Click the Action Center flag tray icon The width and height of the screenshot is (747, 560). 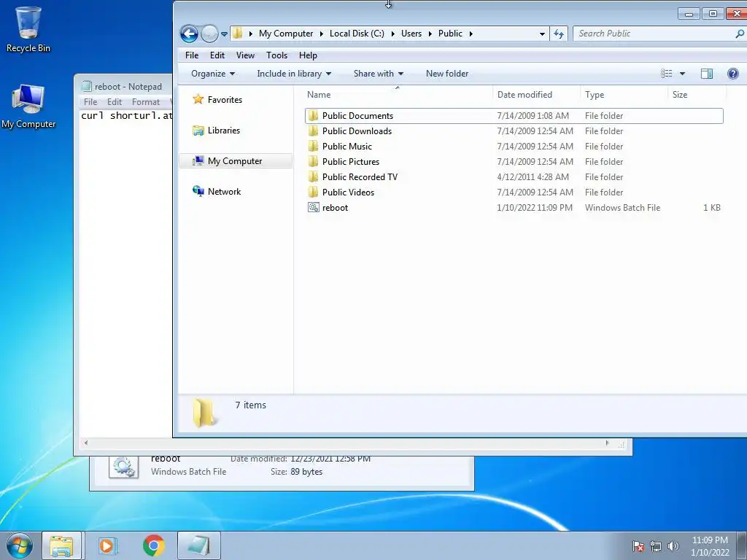638,546
